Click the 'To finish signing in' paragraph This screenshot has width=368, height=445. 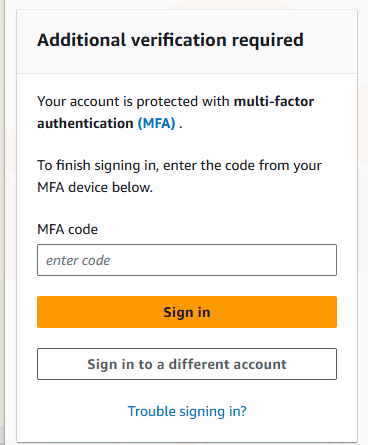pos(179,176)
